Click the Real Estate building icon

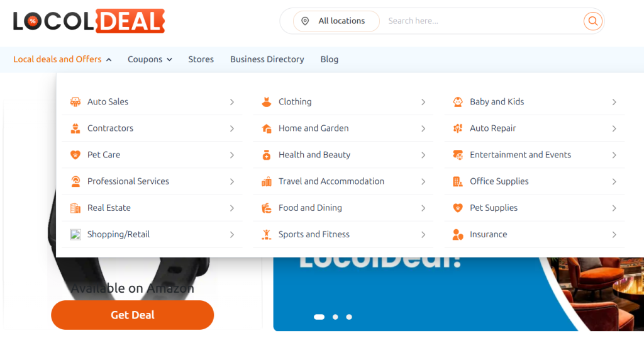pos(75,208)
